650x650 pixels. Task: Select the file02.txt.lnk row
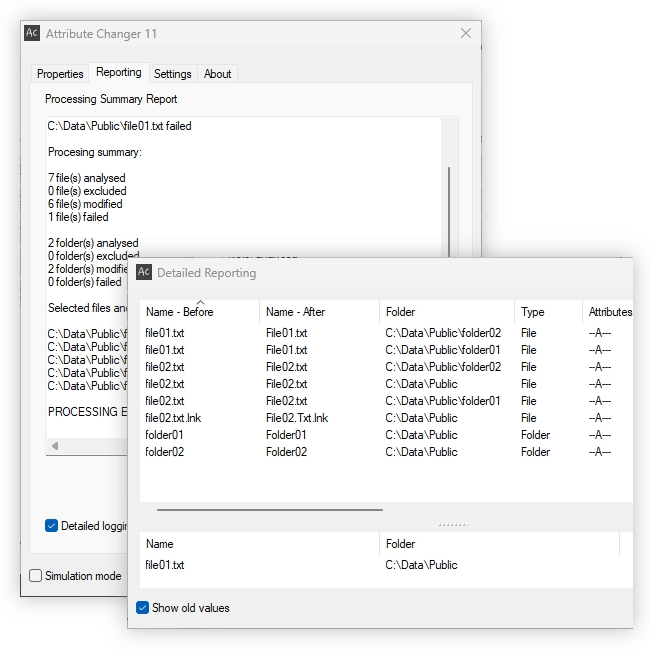386,418
